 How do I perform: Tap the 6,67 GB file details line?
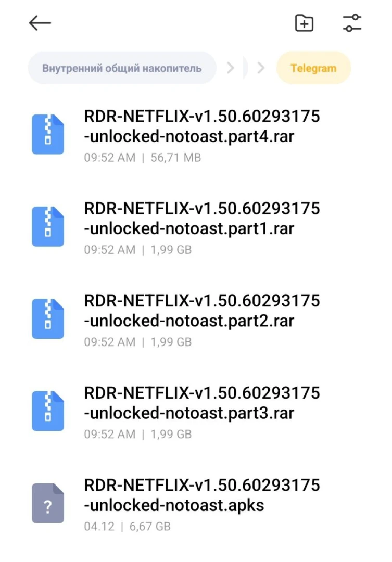[x=128, y=526]
